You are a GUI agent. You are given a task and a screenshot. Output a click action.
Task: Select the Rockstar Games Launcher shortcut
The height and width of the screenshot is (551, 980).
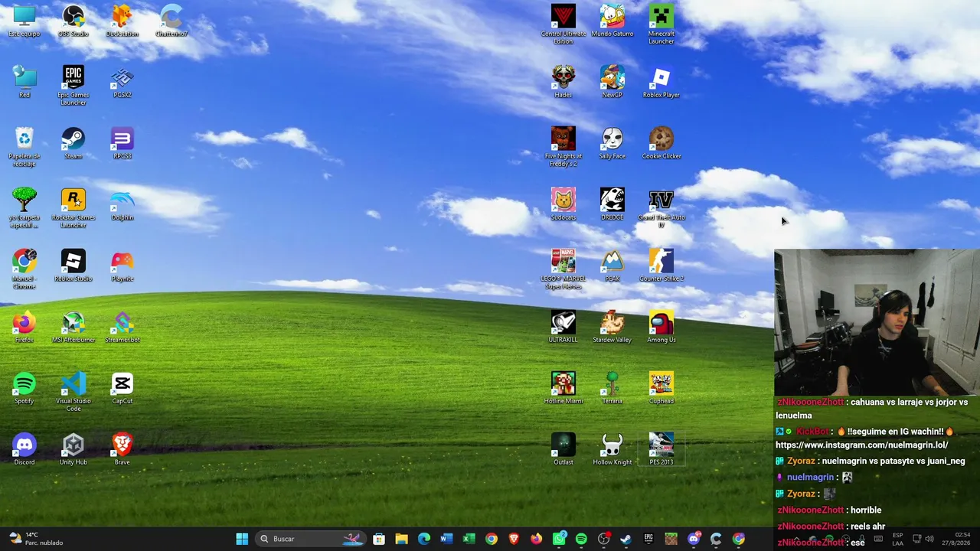(x=73, y=208)
